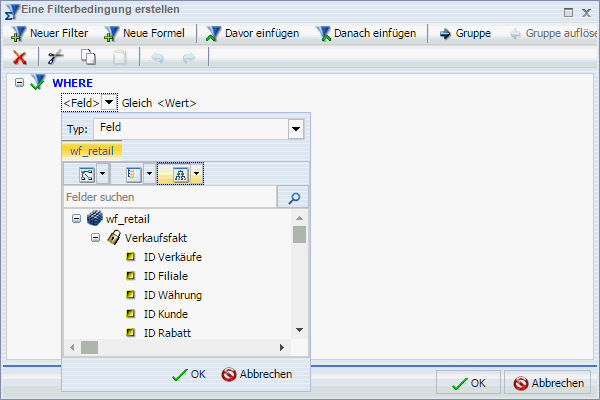Click the horizontal scrollbar left arrow
The height and width of the screenshot is (400, 600).
[x=72, y=348]
